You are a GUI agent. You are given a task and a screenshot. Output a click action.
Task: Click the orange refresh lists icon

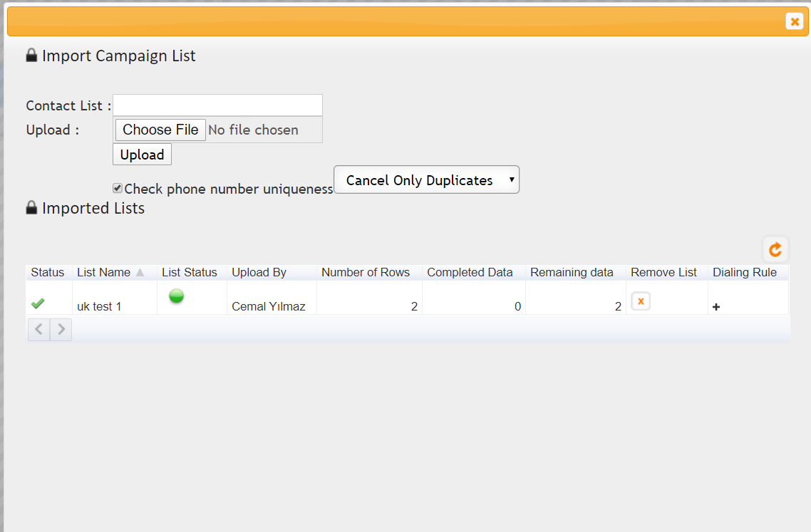pos(775,250)
